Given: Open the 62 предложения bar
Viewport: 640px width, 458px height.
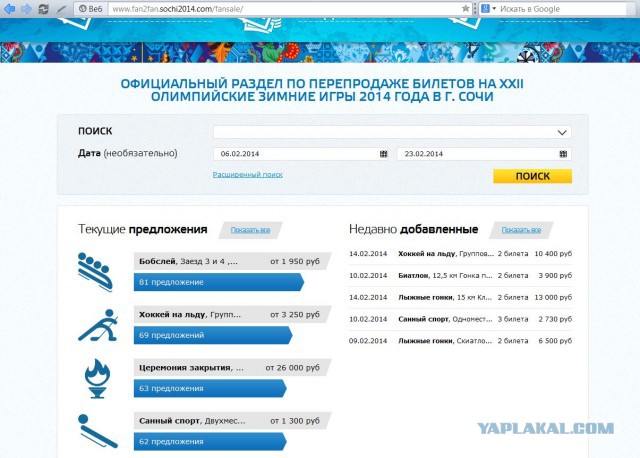Looking at the screenshot, I should (x=210, y=441).
